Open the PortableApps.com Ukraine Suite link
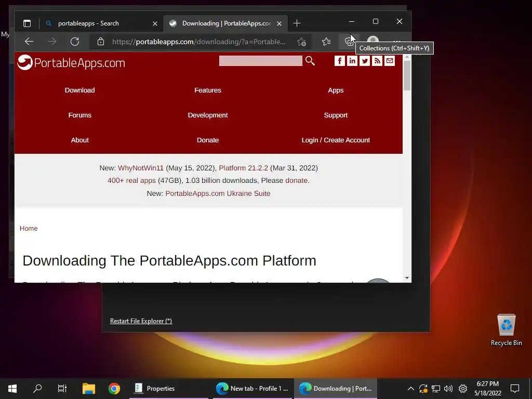Viewport: 532px width, 399px height. [x=218, y=193]
